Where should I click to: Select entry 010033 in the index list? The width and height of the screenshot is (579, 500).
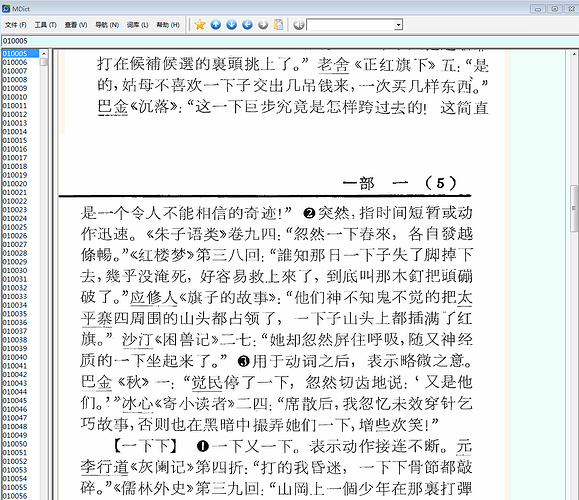point(15,297)
